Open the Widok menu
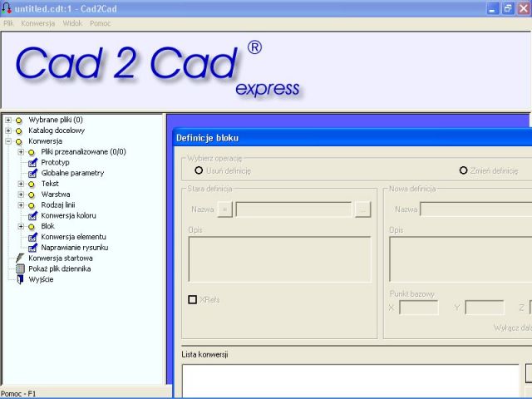 [72, 23]
